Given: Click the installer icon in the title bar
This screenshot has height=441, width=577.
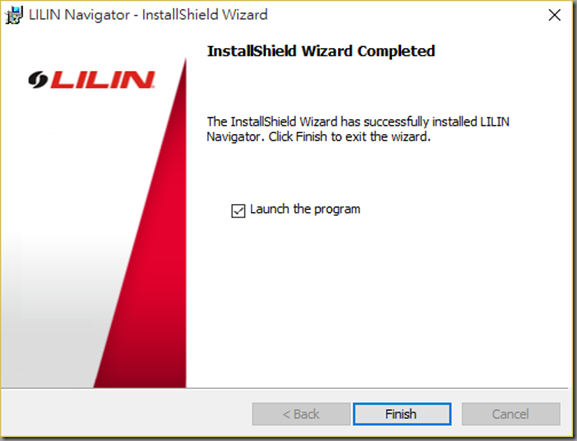Looking at the screenshot, I should 14,15.
